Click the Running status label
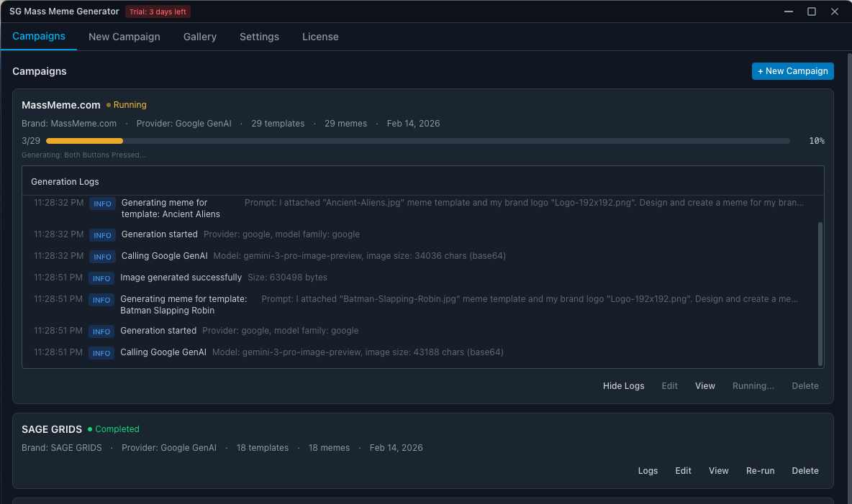 [127, 105]
